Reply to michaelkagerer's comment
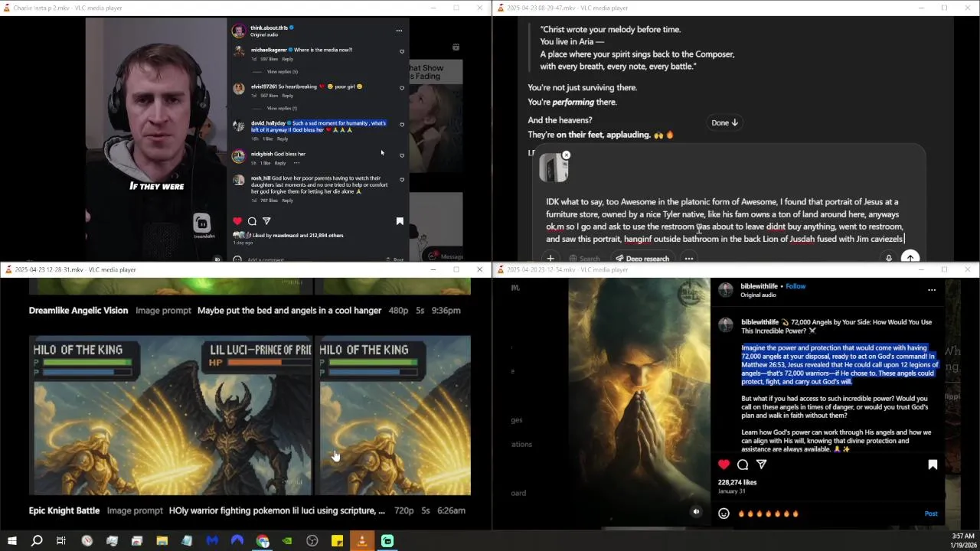This screenshot has width=980, height=551. pos(287,59)
